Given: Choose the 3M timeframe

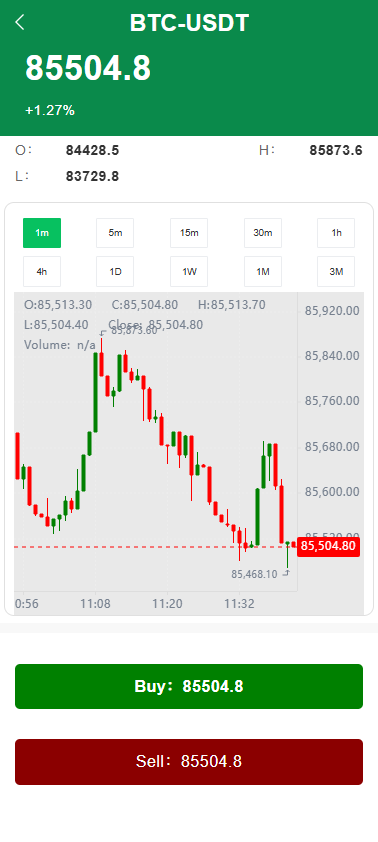Looking at the screenshot, I should coord(336,272).
